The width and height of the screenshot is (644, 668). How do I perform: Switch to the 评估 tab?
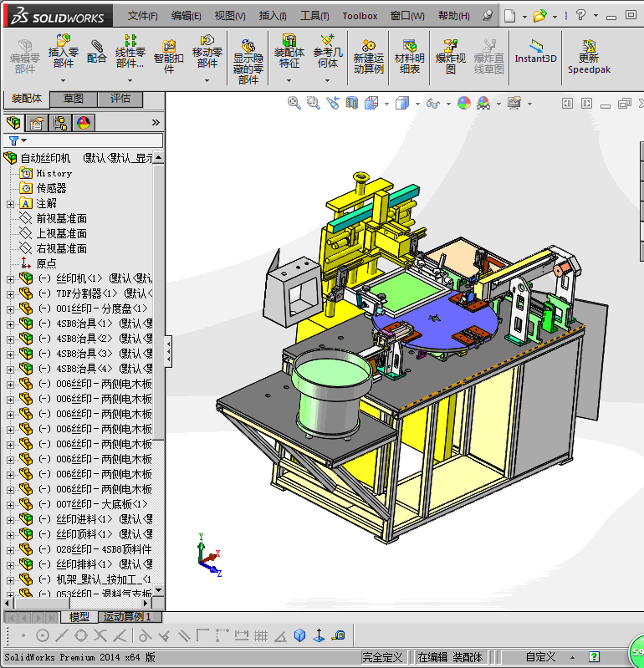[120, 99]
